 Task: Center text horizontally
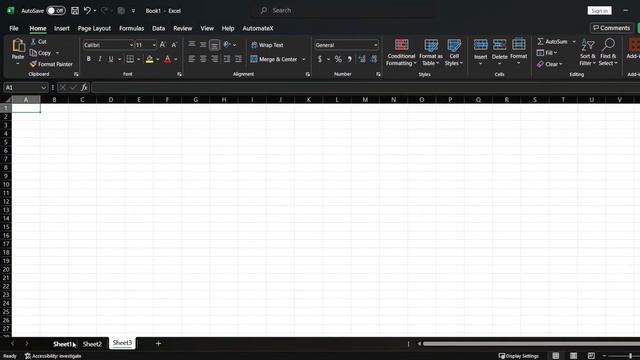[x=203, y=59]
